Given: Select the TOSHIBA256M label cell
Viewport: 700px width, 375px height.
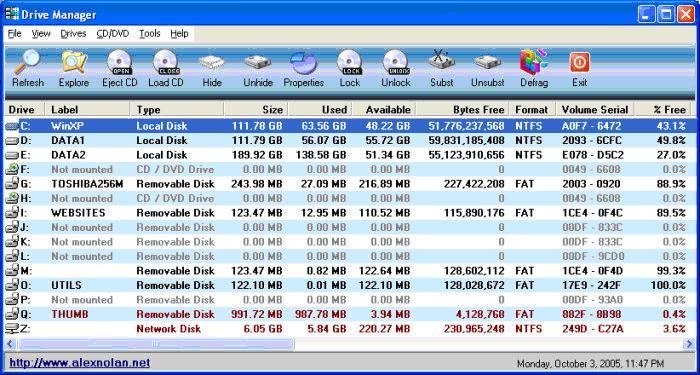Looking at the screenshot, I should pyautogui.click(x=87, y=184).
